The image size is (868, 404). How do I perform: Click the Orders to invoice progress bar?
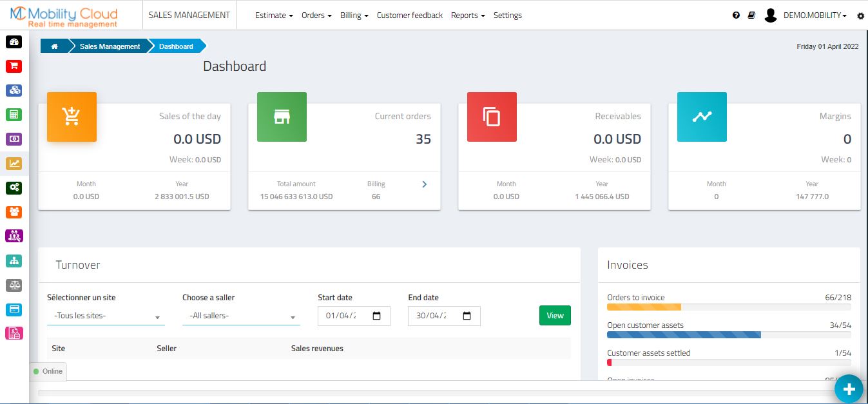(728, 307)
